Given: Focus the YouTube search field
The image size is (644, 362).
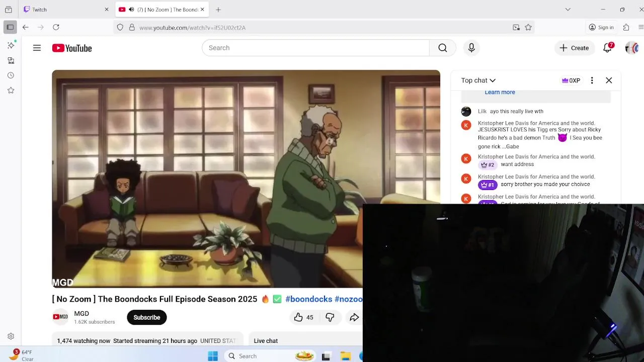Looking at the screenshot, I should pyautogui.click(x=315, y=48).
